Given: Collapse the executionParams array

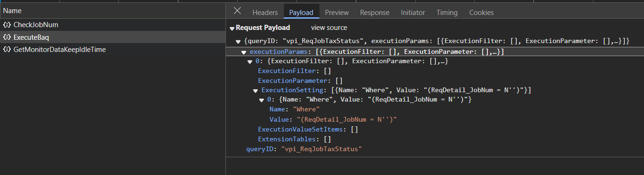Looking at the screenshot, I should [x=244, y=52].
